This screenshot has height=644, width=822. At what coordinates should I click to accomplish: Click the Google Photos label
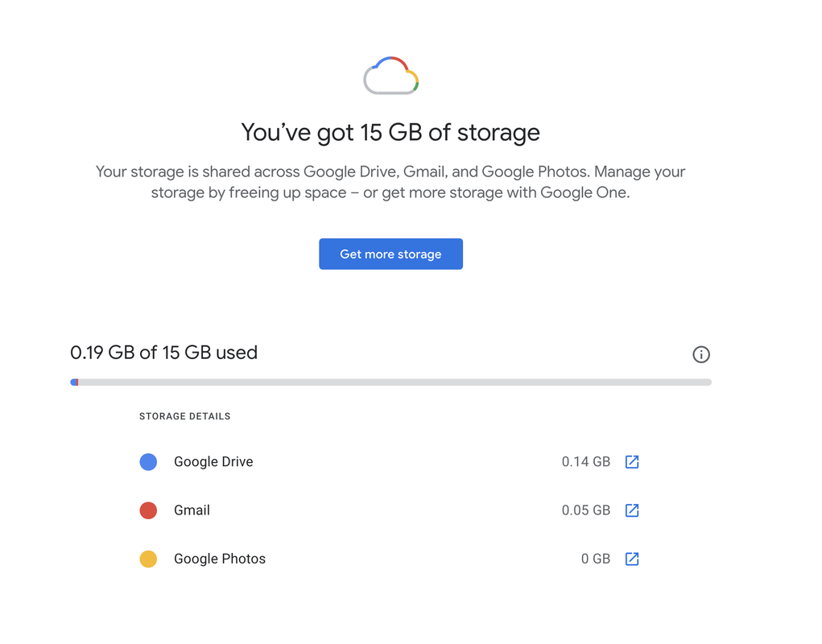click(220, 559)
